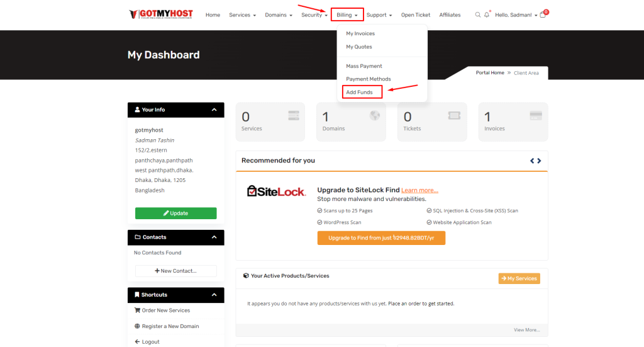Expand the Domains dropdown menu
644x347 pixels.
[279, 14]
